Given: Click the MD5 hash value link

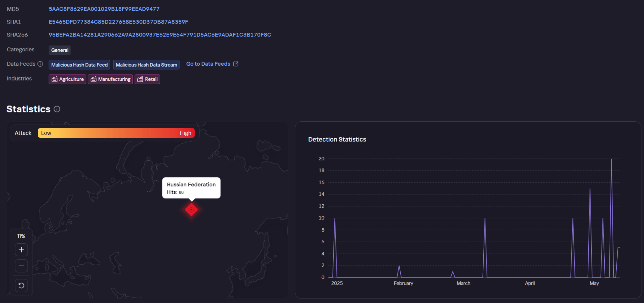Looking at the screenshot, I should 104,9.
